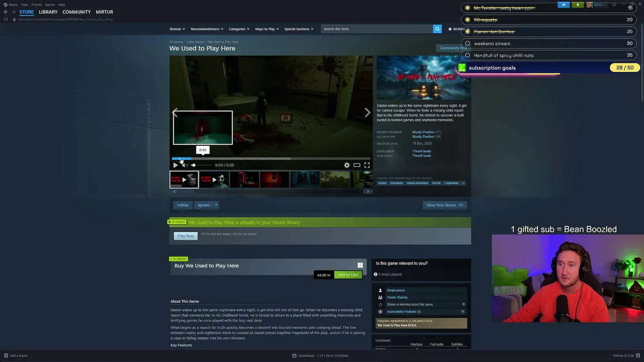Seek along the trailer progress bar
The image size is (644, 362).
click(x=271, y=158)
